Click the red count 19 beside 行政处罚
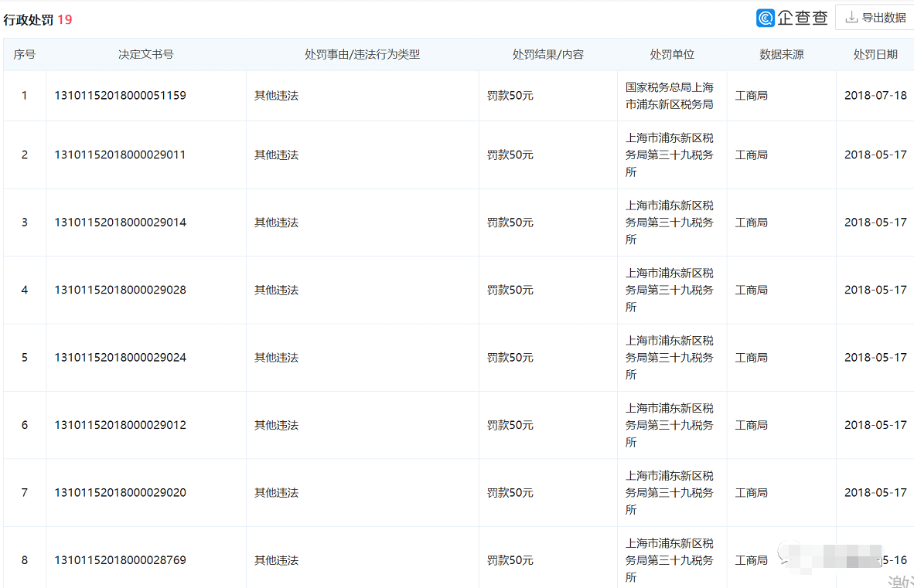Screen dimensions: 914x588 point(65,20)
